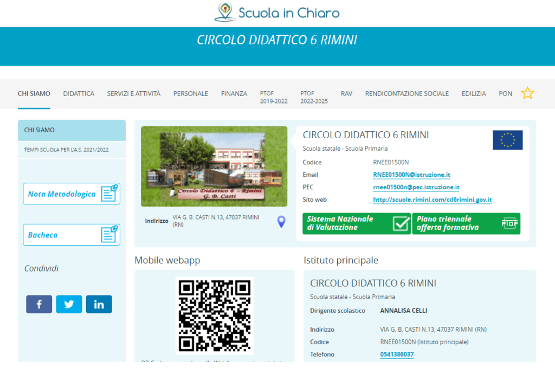The width and height of the screenshot is (555, 392).
Task: Click the banner title Circolo Didattico 6 Rimini
Action: (x=277, y=40)
